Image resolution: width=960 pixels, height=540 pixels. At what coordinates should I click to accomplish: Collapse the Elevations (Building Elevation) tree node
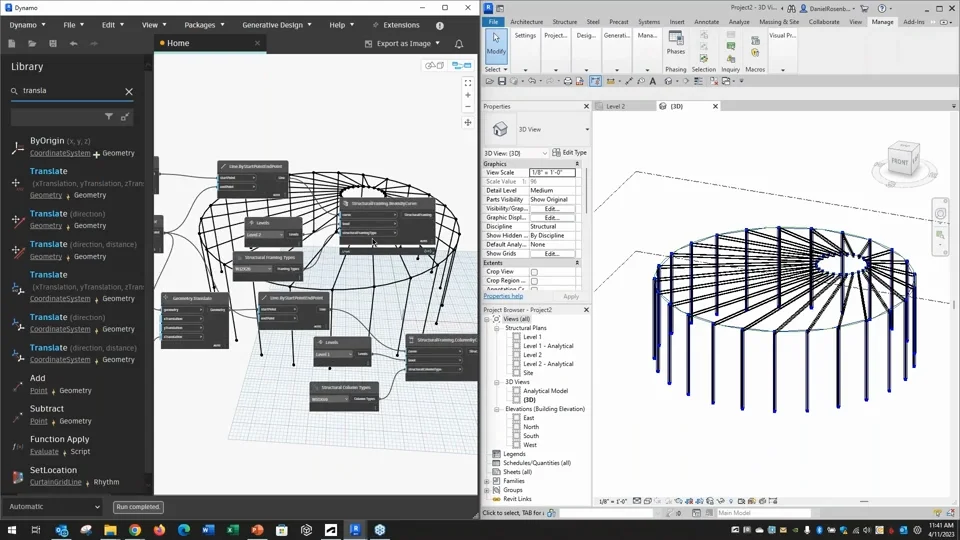tap(497, 409)
